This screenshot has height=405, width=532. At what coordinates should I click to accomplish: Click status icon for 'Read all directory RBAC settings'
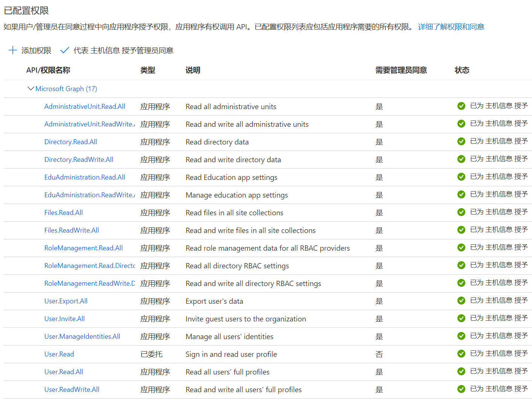(x=461, y=265)
